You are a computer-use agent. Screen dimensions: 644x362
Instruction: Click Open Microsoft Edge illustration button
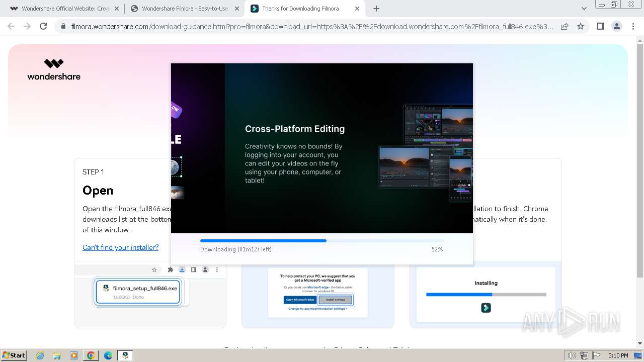[300, 300]
